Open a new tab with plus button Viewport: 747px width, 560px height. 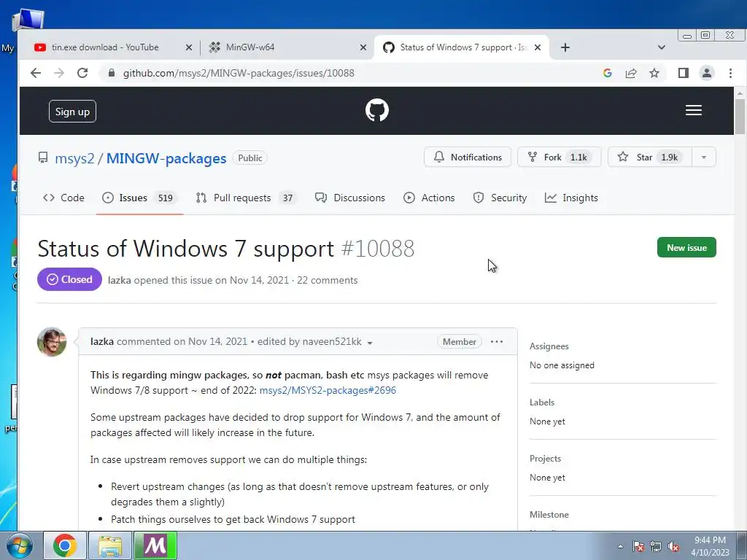coord(565,47)
